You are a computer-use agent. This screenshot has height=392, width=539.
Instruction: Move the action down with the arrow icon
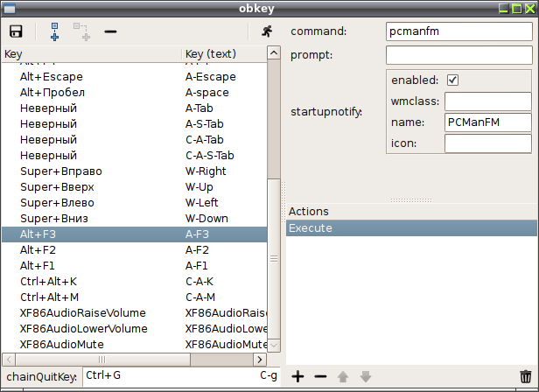[366, 376]
